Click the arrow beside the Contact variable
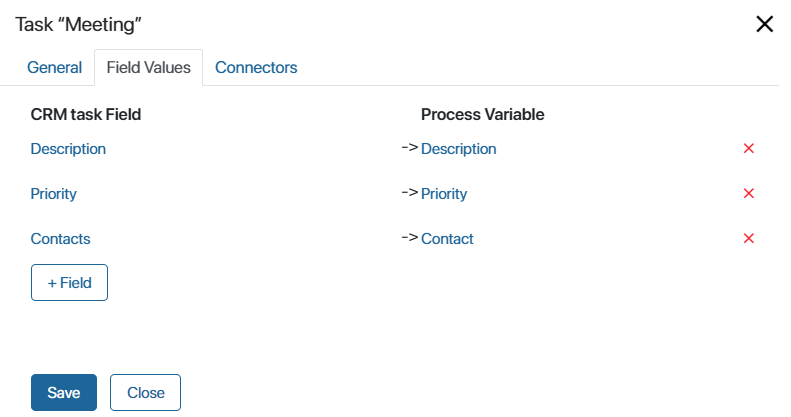791x417 pixels. coord(410,237)
